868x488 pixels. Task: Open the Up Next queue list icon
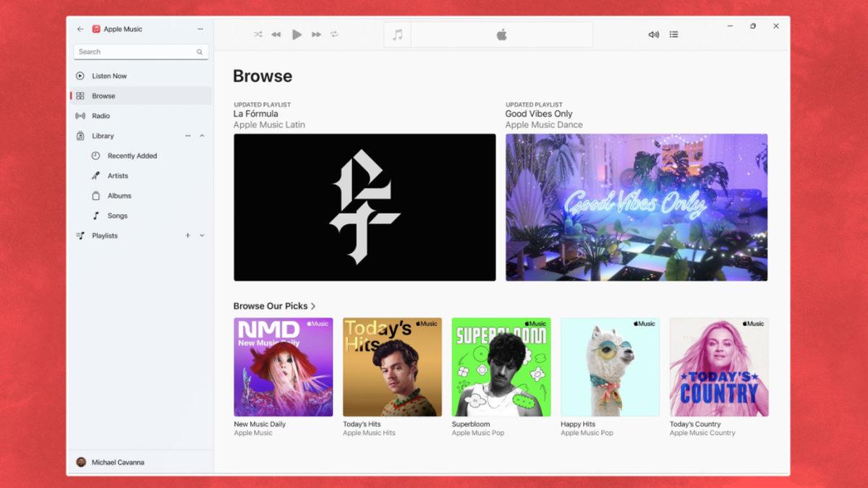(x=673, y=33)
